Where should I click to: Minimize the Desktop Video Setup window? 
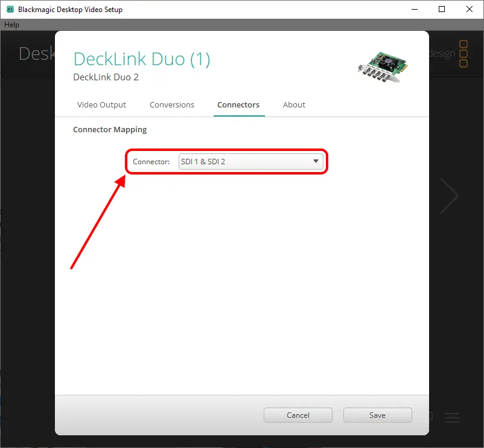point(414,9)
